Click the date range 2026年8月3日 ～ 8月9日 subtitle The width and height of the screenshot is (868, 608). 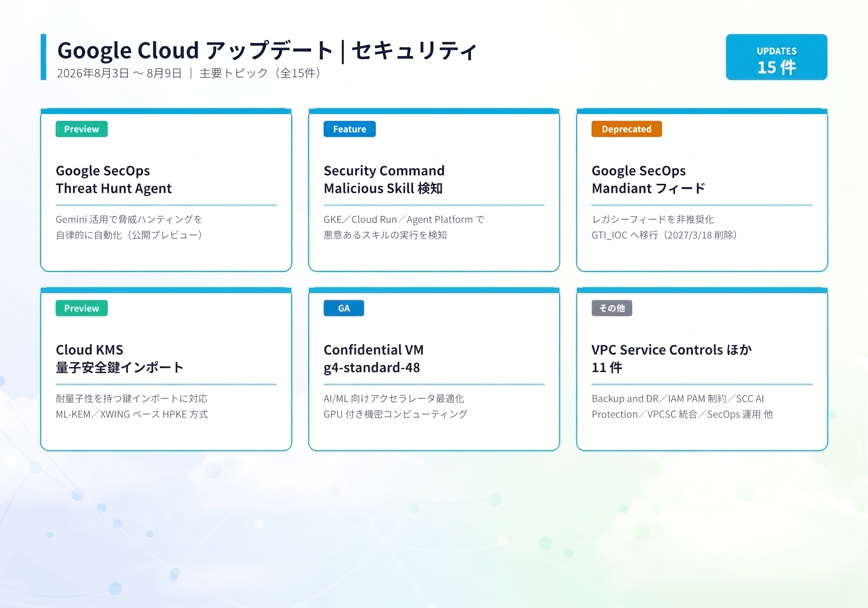119,73
